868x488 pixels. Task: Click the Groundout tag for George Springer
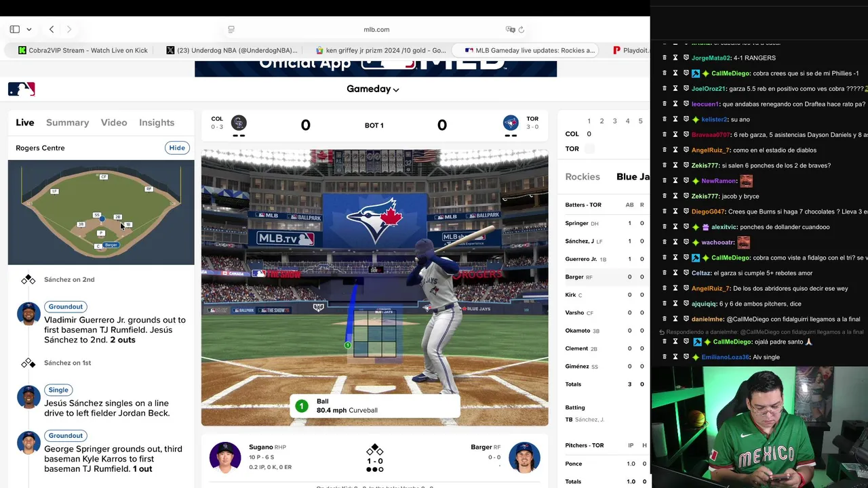[x=66, y=436]
